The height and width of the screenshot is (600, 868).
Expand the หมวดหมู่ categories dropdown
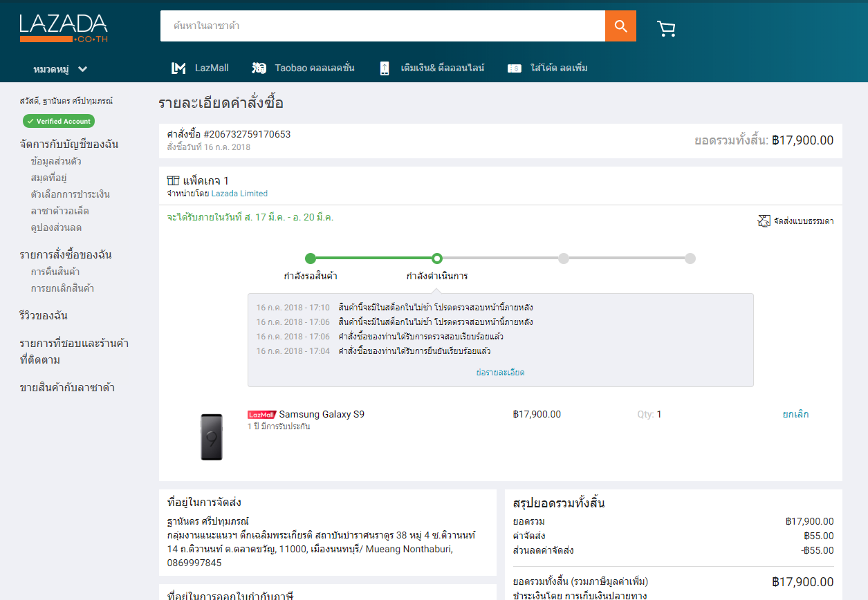(x=60, y=68)
